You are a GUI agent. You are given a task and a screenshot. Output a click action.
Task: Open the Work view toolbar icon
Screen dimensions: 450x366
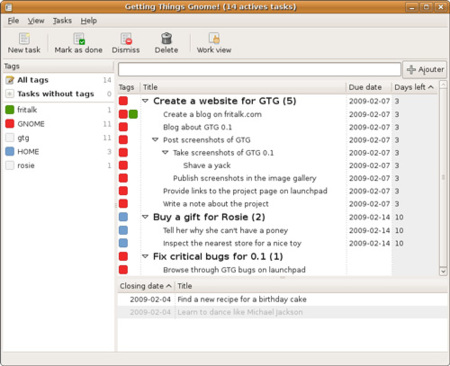[214, 38]
